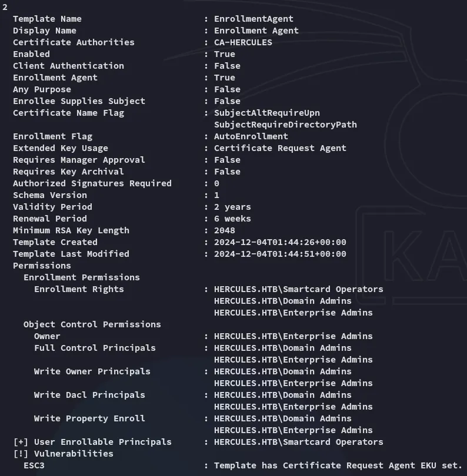Click the Certificate Request Agent EKU value
Viewport: 467px width, 476px height.
coord(280,148)
